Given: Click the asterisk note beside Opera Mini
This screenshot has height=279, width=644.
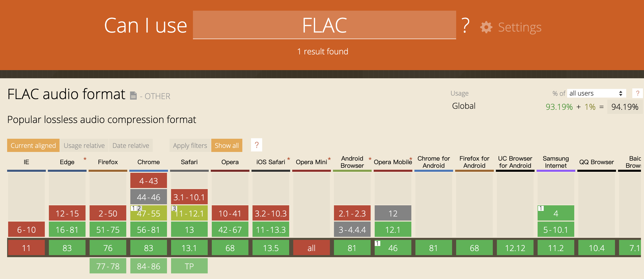Looking at the screenshot, I should point(329,159).
